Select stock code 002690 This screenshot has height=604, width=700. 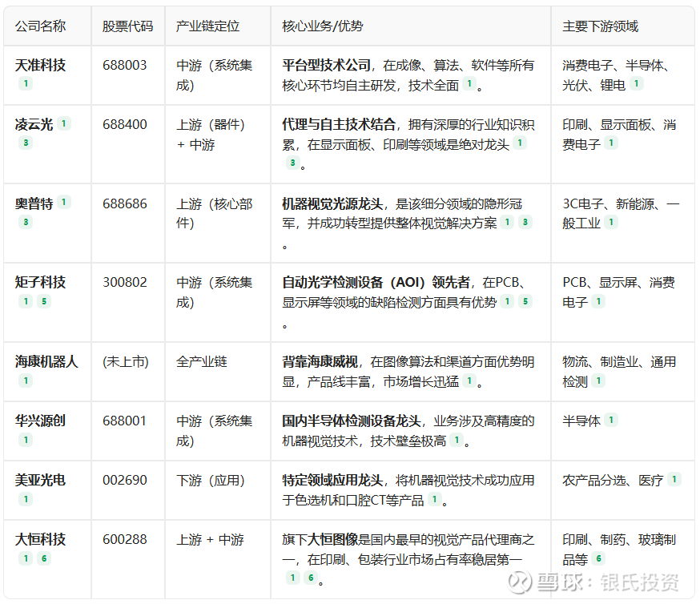coord(125,480)
